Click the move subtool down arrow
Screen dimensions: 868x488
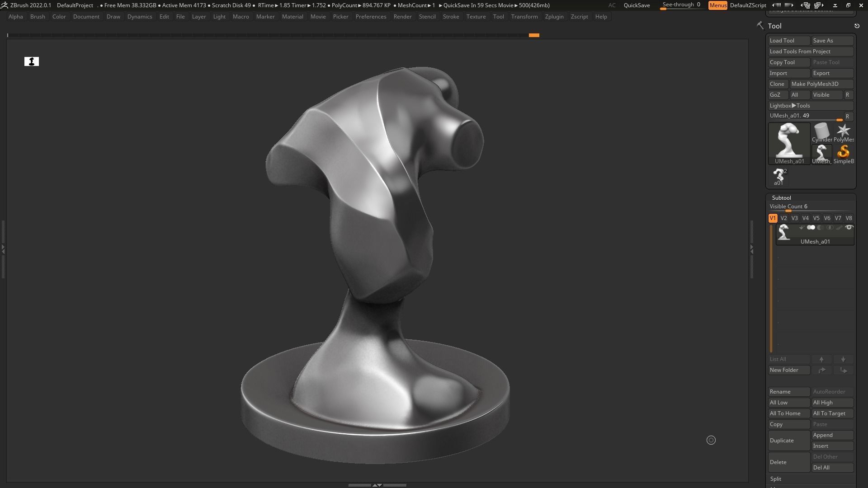coord(843,359)
